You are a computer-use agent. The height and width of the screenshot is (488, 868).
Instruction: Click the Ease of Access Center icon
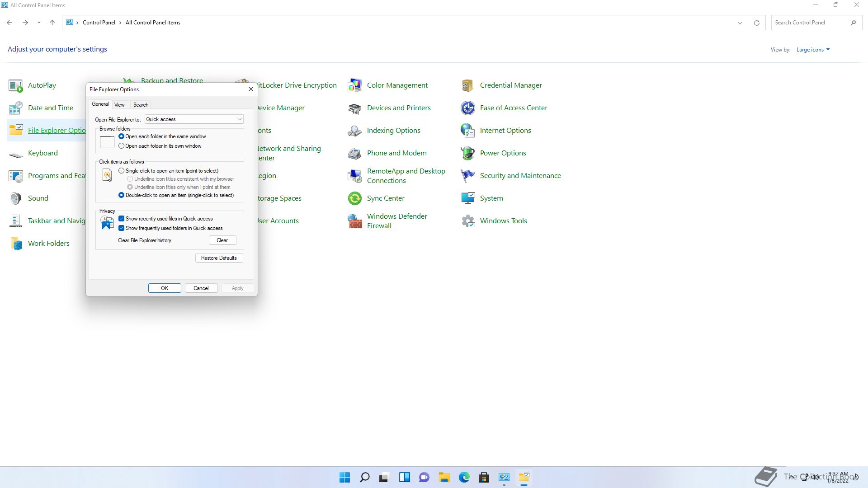(467, 108)
